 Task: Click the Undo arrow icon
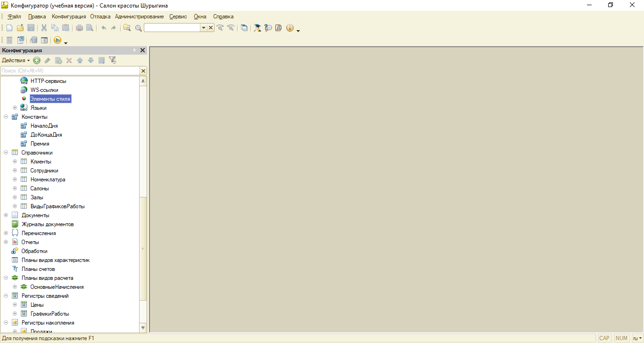tap(104, 28)
